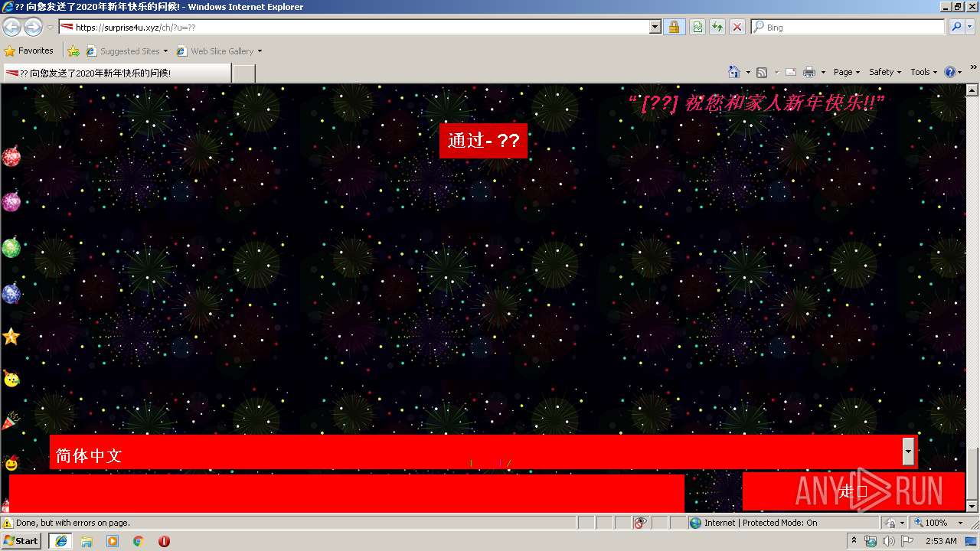Click the red 通过- ?? button
The image size is (980, 551).
pyautogui.click(x=483, y=141)
